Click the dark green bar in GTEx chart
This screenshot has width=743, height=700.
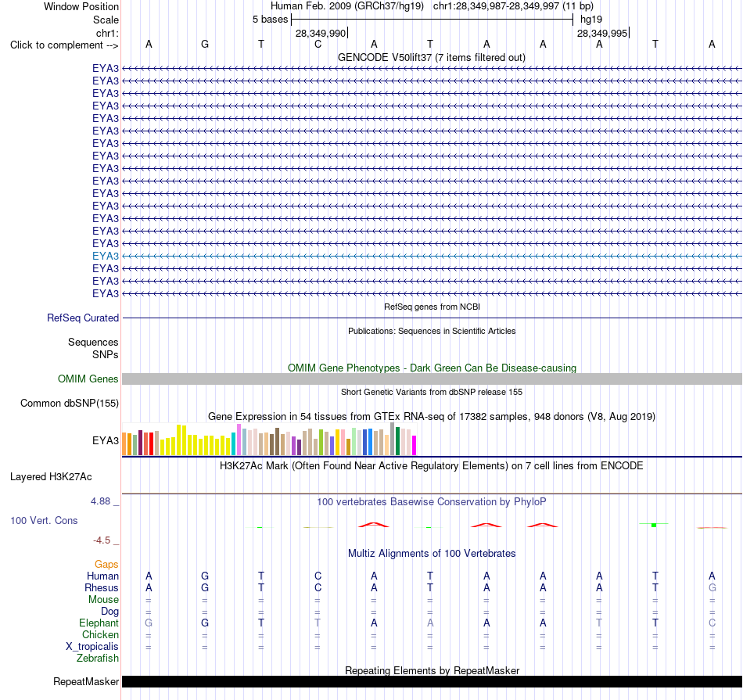397,441
